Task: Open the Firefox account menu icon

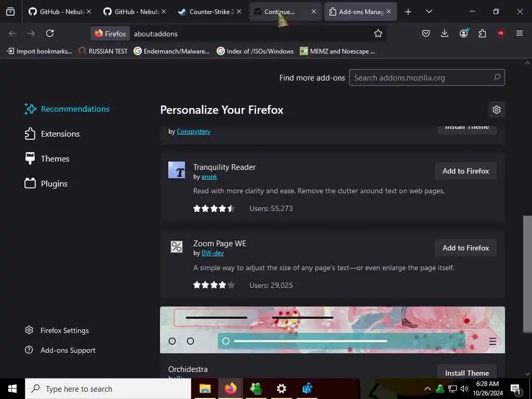Action: click(463, 33)
